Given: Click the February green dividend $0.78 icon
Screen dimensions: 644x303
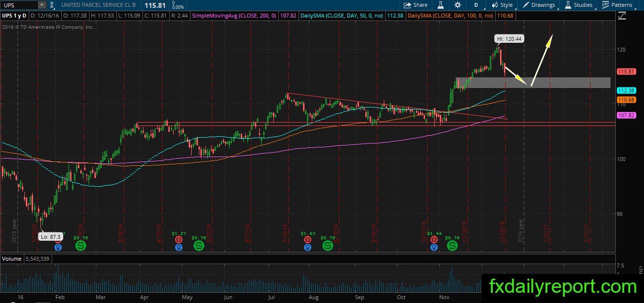Looking at the screenshot, I should click(80, 247).
